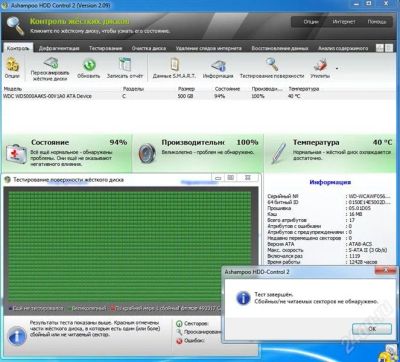This screenshot has height=362, width=400.
Task: Open the Очистка диска tab
Action: pos(149,48)
